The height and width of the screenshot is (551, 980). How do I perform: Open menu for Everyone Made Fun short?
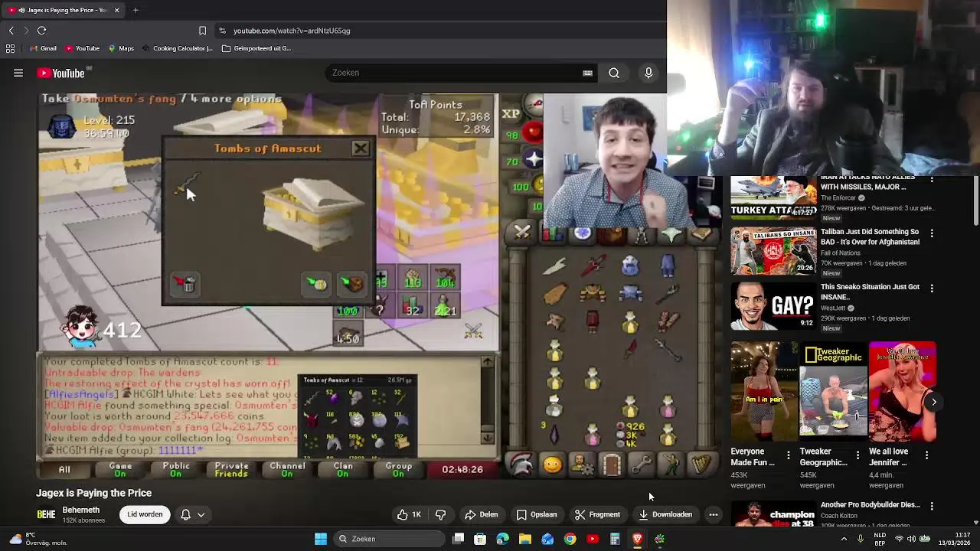[x=789, y=455]
